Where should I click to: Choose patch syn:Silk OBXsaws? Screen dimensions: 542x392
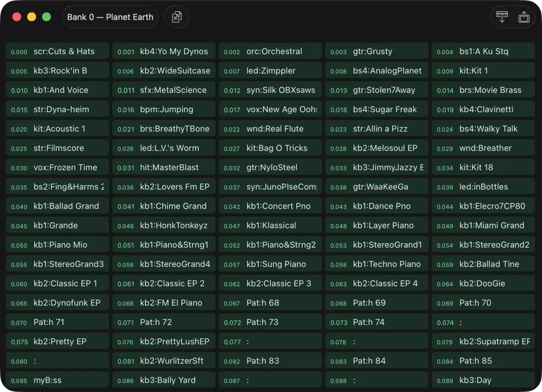271,90
